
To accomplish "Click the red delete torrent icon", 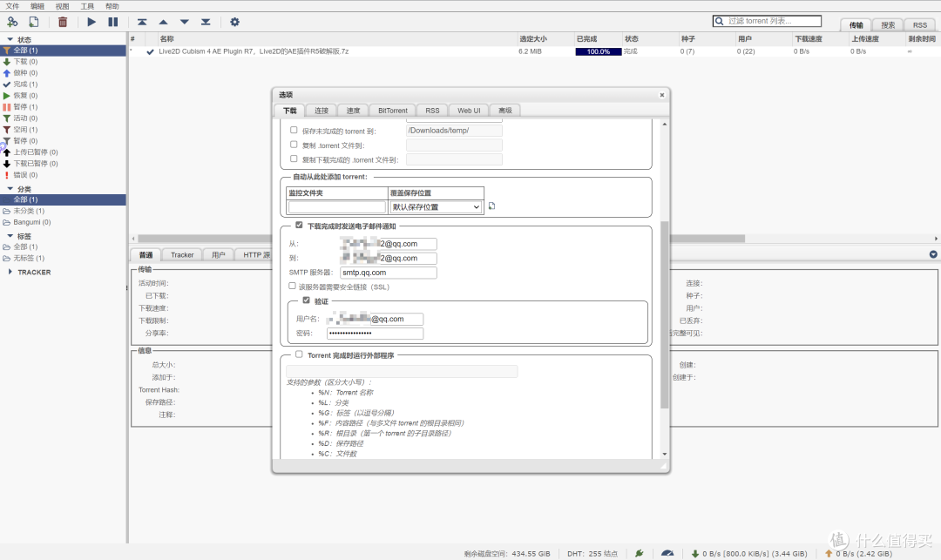I will (63, 22).
